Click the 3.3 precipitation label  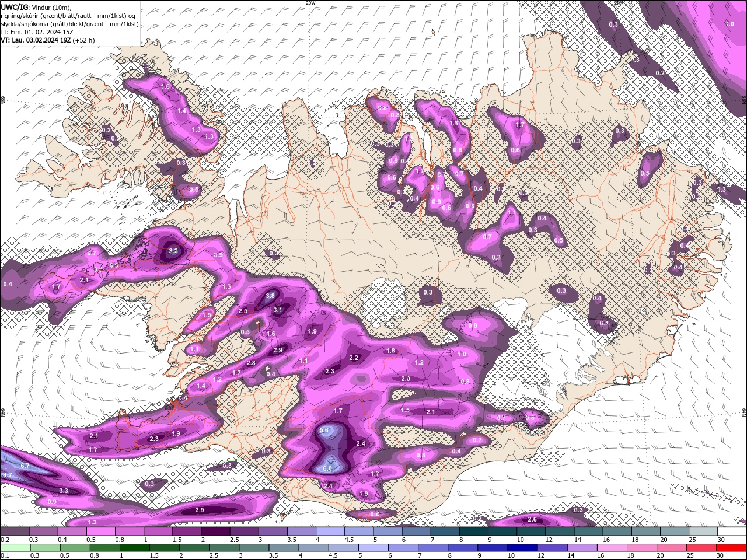pos(64,491)
